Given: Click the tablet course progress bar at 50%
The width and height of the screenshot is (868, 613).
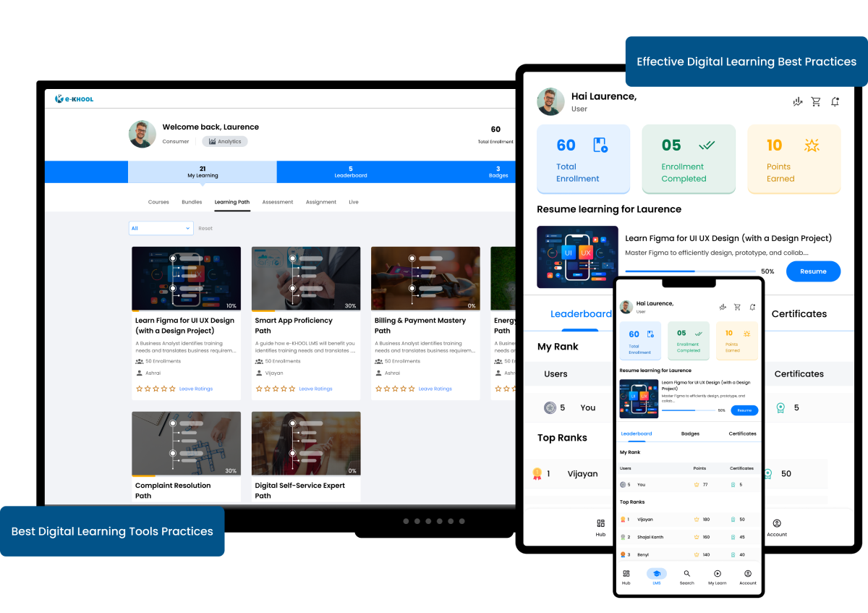Looking at the screenshot, I should (x=690, y=271).
